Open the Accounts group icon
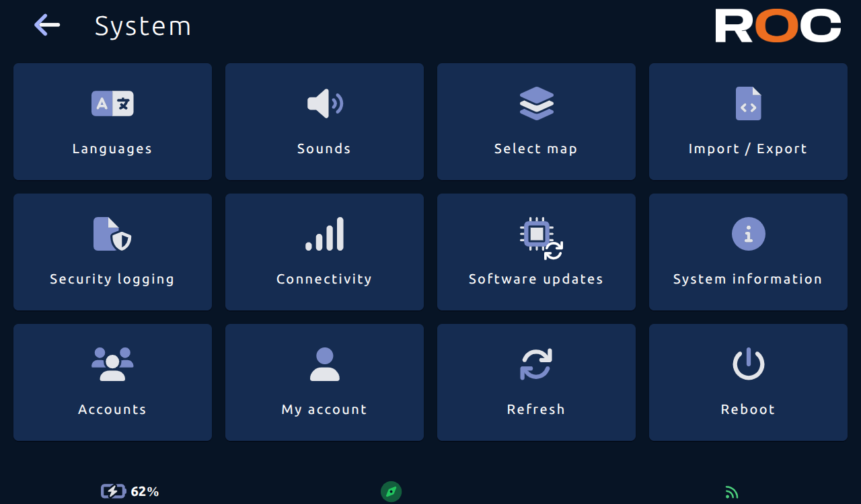 (112, 364)
